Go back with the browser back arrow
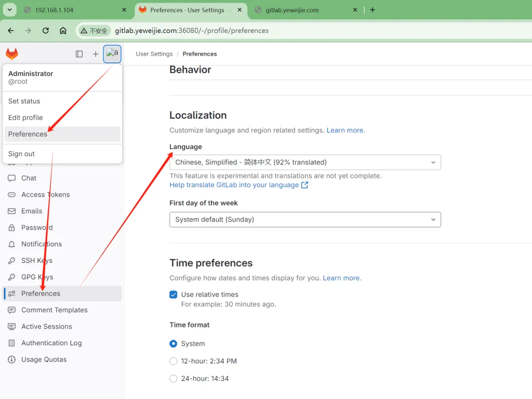 pyautogui.click(x=11, y=31)
